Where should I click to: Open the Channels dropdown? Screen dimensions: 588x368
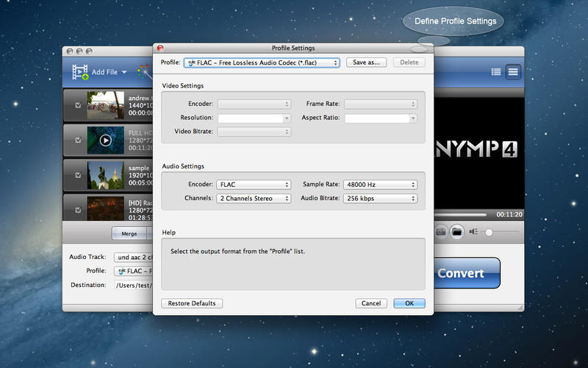pyautogui.click(x=254, y=198)
